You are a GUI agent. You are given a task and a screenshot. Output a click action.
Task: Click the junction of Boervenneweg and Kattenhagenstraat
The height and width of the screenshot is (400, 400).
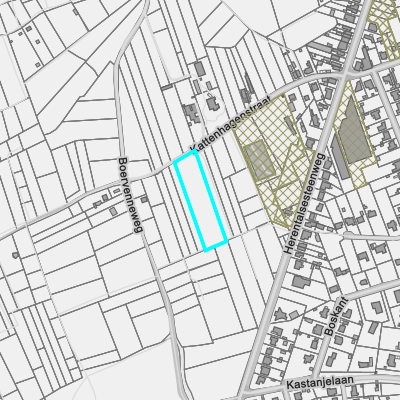coord(124,181)
